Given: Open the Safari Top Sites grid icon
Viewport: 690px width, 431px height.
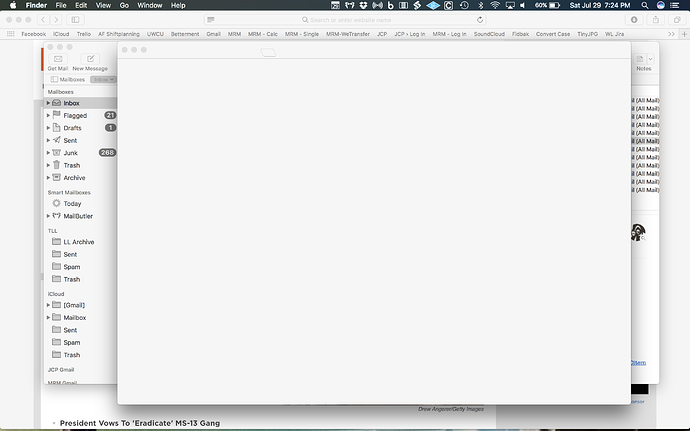Looking at the screenshot, I should click(x=11, y=34).
